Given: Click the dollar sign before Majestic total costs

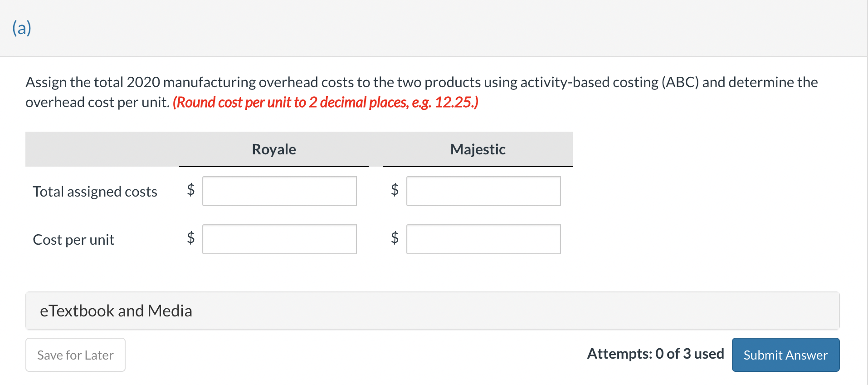Looking at the screenshot, I should pos(395,189).
